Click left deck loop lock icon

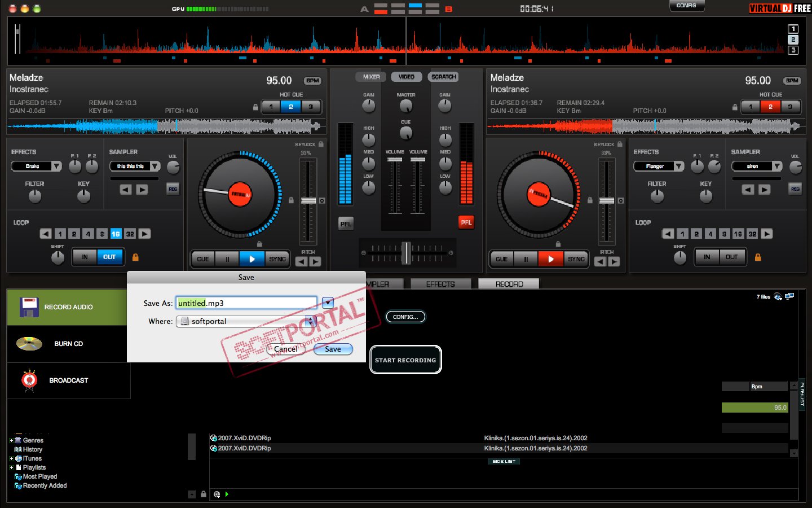[135, 257]
